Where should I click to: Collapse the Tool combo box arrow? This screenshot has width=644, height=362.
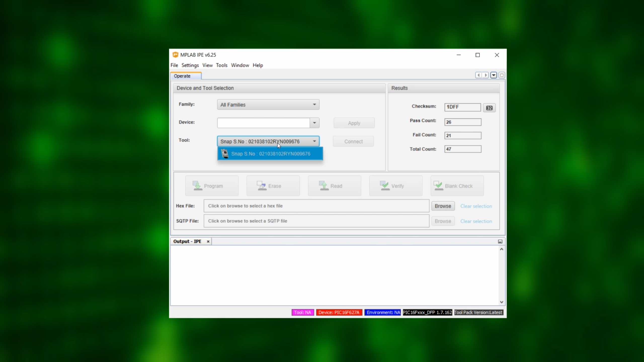coord(314,141)
